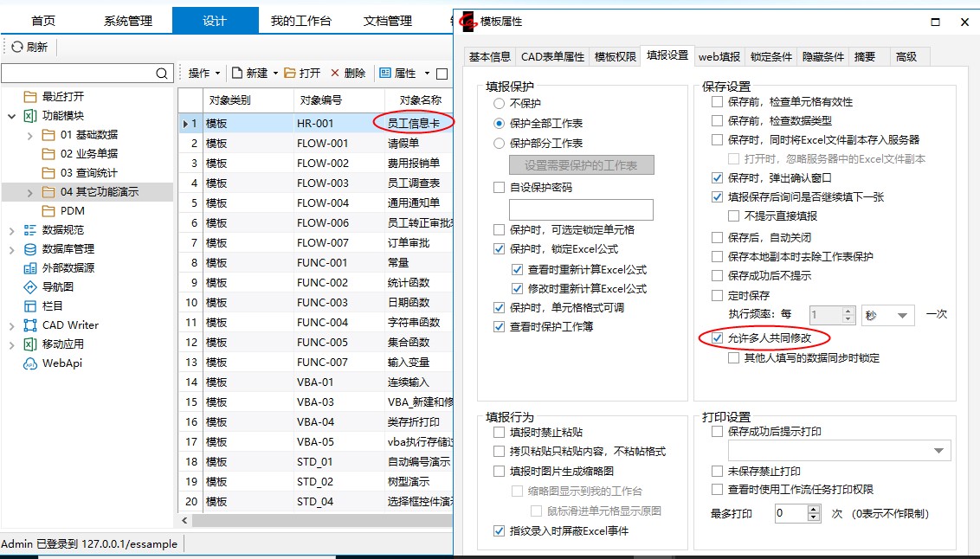Click the 导航图 navigation map icon
Viewport: 980px width, 559px height.
pyautogui.click(x=30, y=286)
